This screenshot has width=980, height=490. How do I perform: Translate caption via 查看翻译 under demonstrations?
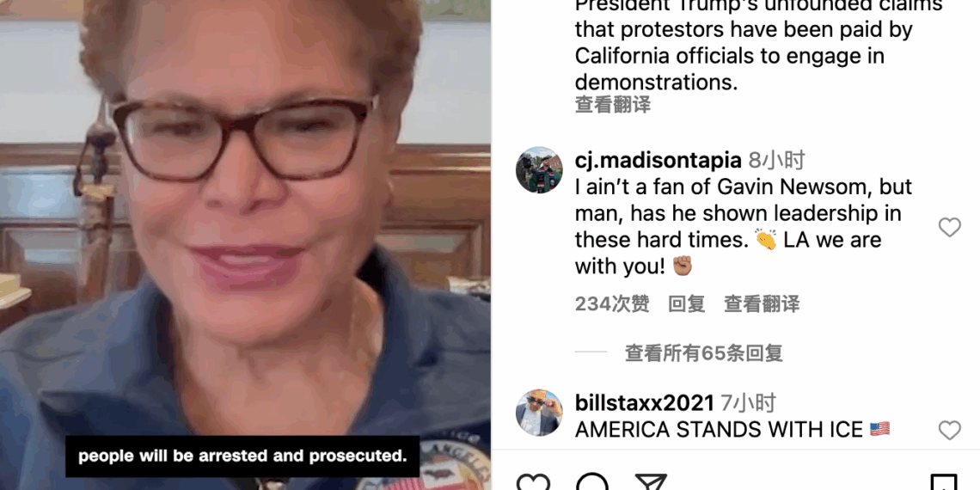612,105
